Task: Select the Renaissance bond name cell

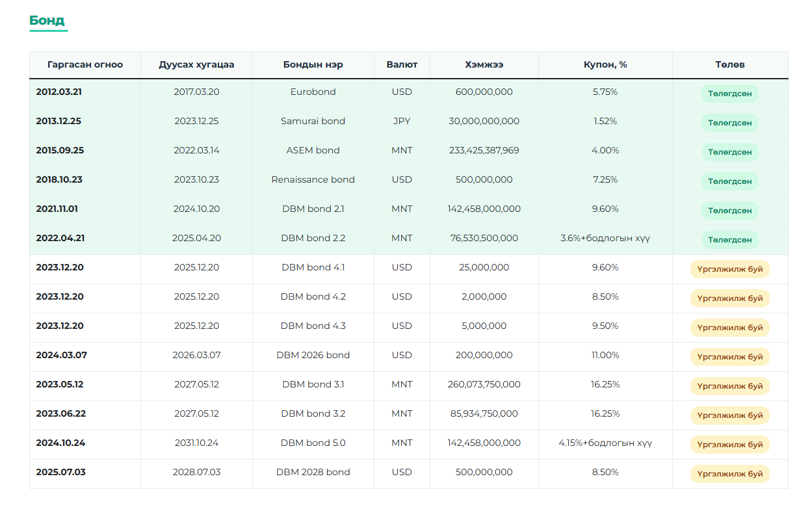Action: (x=313, y=180)
